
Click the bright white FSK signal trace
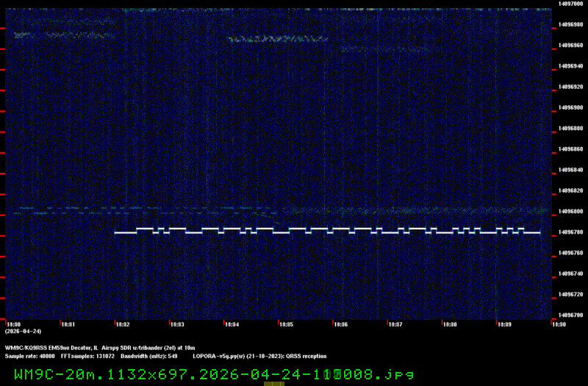[x=327, y=231]
